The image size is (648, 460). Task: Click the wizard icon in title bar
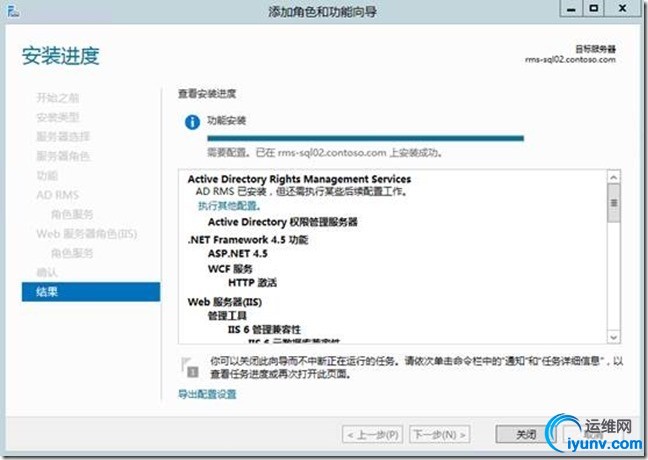point(13,11)
